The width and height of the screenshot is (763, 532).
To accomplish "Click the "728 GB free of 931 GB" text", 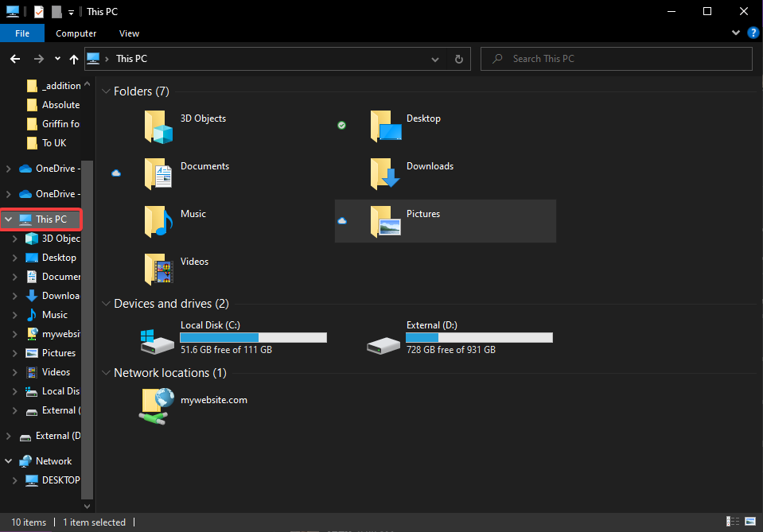I will [x=451, y=350].
